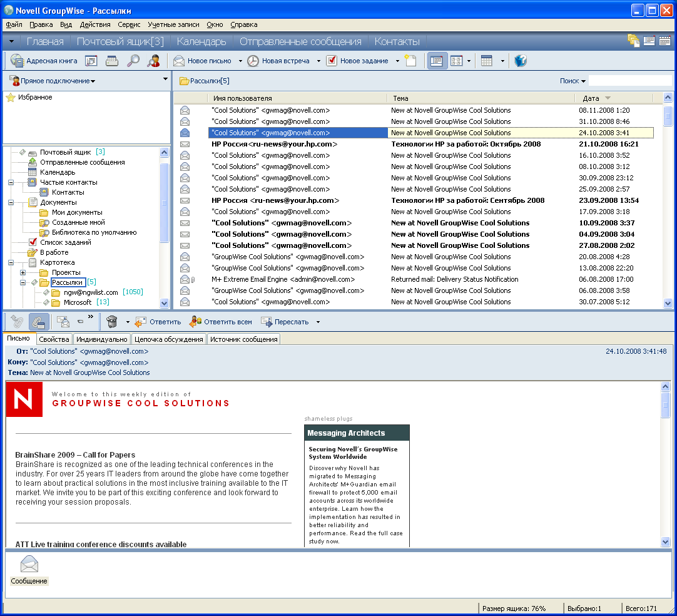
Task: Click the Рассылки[5] folder icon in header
Action: [x=185, y=81]
